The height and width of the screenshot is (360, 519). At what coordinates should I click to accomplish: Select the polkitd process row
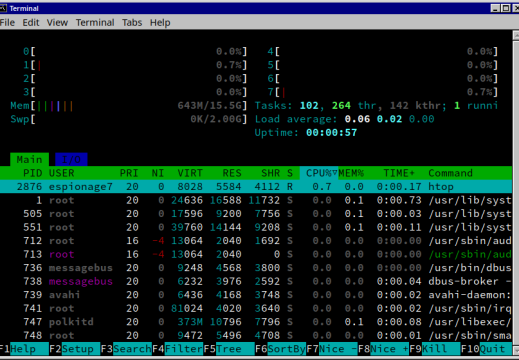coord(256,322)
